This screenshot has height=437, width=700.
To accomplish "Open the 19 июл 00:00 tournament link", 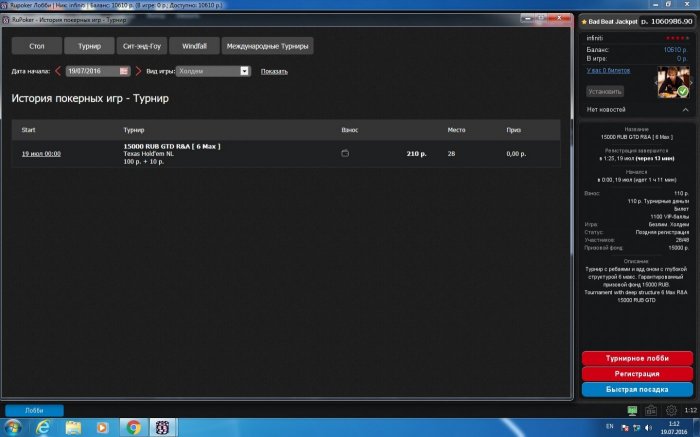I will pyautogui.click(x=41, y=154).
